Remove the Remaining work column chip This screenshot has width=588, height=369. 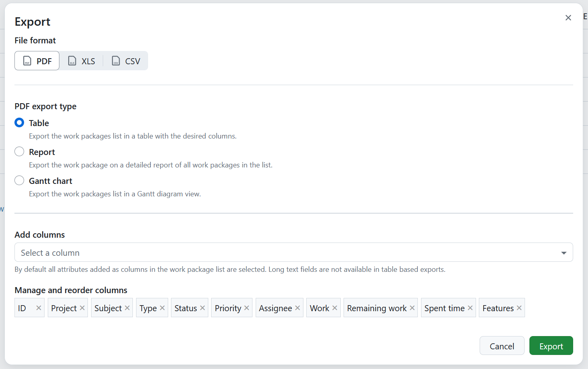(x=412, y=308)
